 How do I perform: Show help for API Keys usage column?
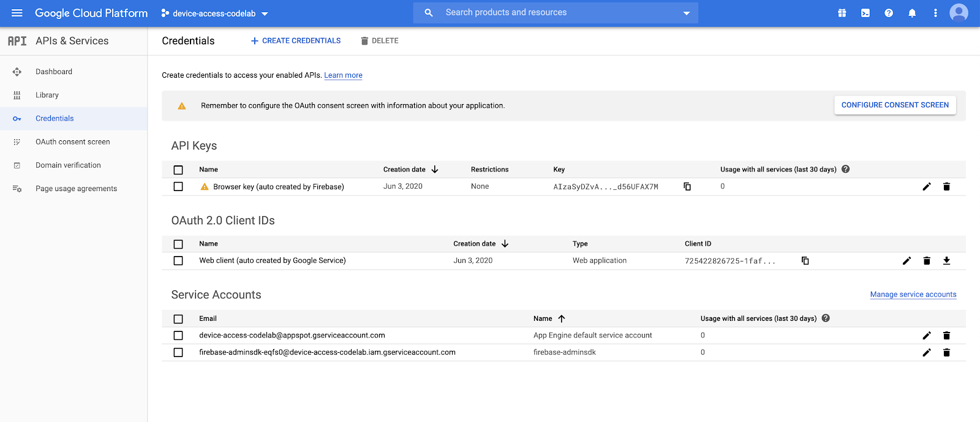point(845,169)
